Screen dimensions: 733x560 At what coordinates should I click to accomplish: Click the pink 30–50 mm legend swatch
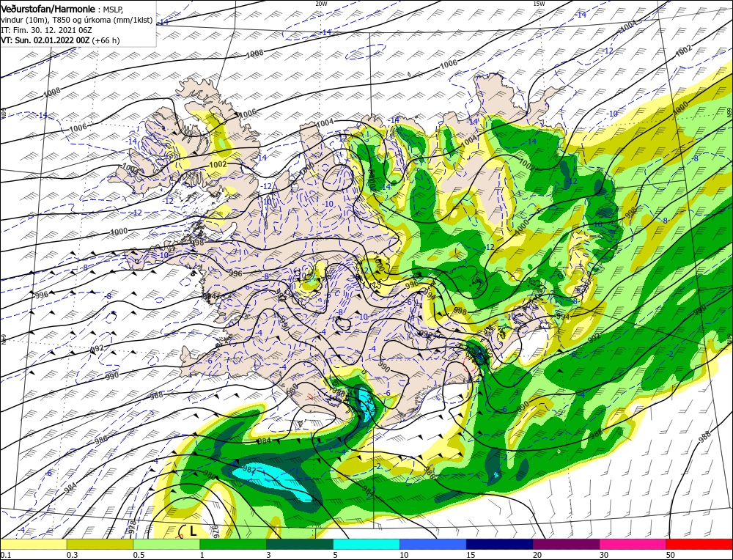click(633, 544)
